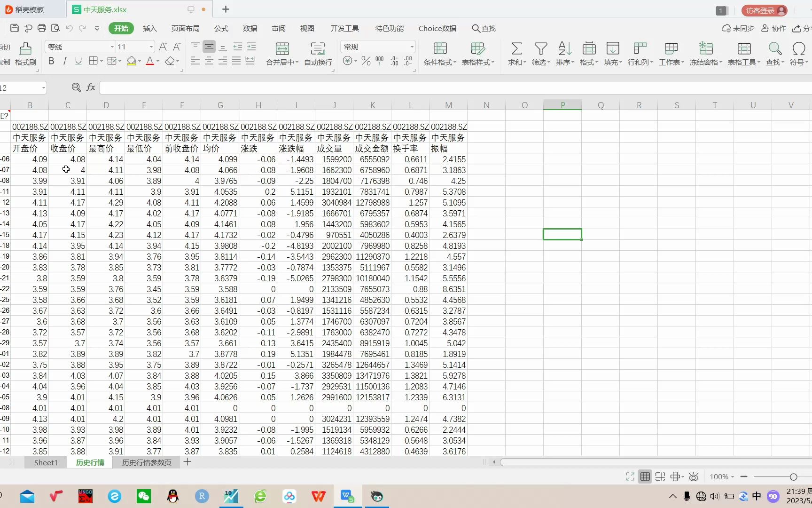Screen dimensions: 812x508
Task: Toggle bottom vertical alignment
Action: [x=223, y=47]
